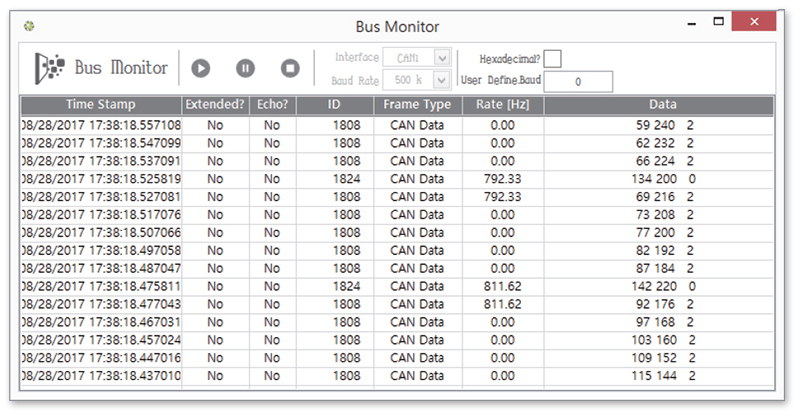This screenshot has height=417, width=800.
Task: Enable the Hexadecimal checkbox
Action: coord(553,59)
